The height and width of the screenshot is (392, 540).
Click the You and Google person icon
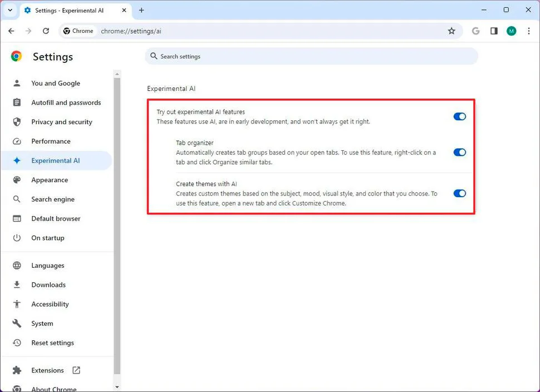17,83
